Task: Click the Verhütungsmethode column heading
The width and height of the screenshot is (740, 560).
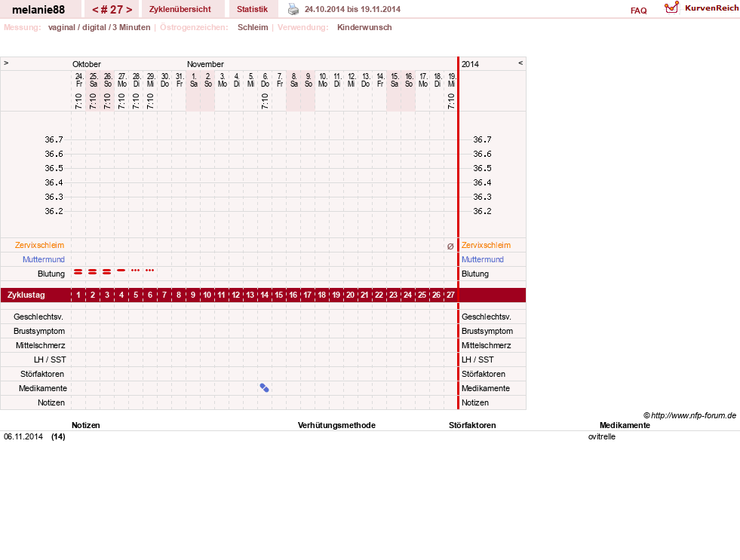Action: tap(336, 425)
